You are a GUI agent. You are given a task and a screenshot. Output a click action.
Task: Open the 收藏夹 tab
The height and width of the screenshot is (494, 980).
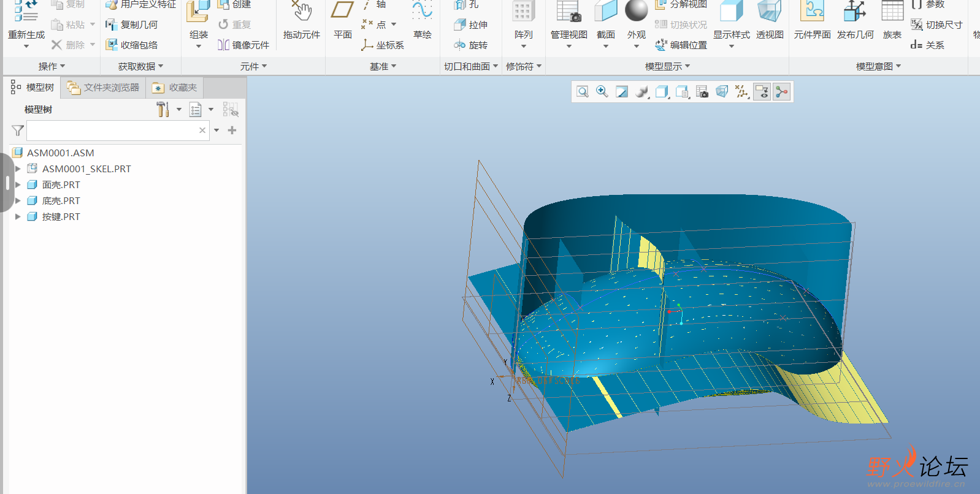pos(175,88)
